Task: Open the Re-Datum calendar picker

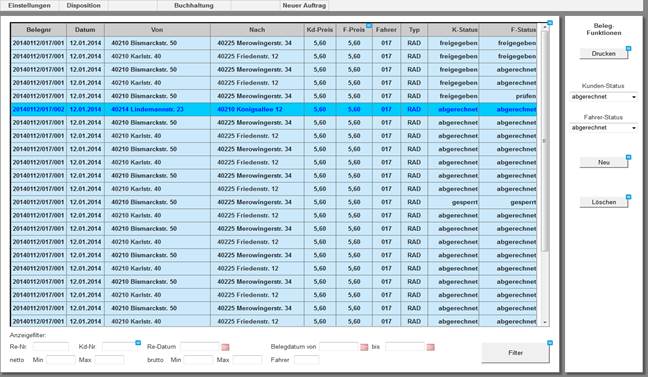Action: pos(225,347)
